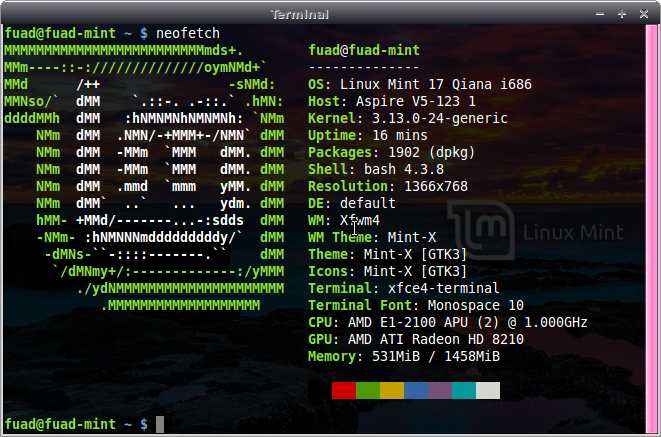The width and height of the screenshot is (661, 437).
Task: Click the red color block
Action: 344,391
